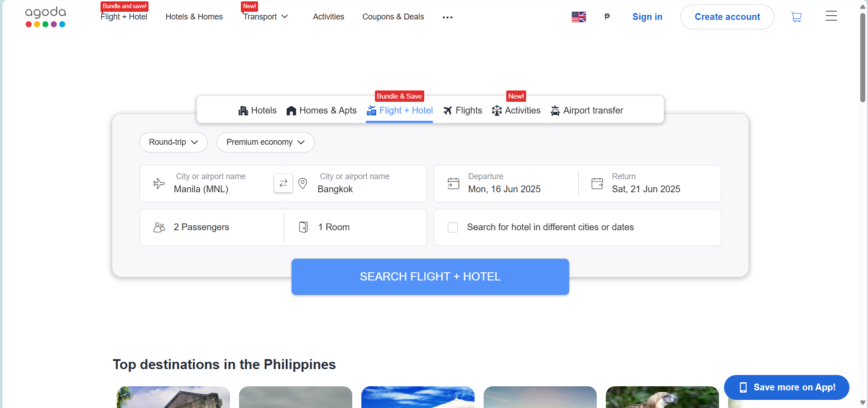Image resolution: width=868 pixels, height=408 pixels.
Task: Open Activities in top navigation
Action: pos(329,17)
